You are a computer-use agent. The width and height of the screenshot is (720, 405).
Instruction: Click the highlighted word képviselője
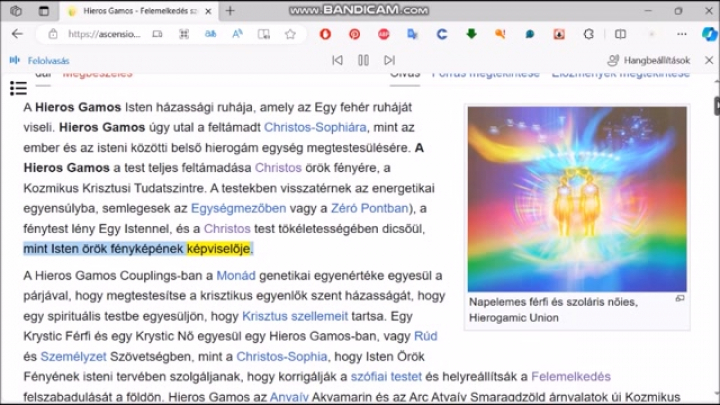(x=219, y=248)
